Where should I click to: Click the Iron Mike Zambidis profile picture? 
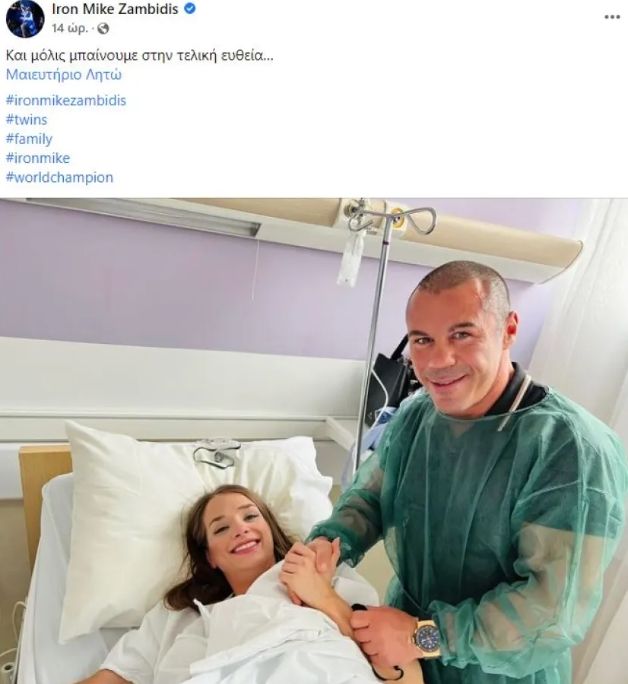coord(25,19)
